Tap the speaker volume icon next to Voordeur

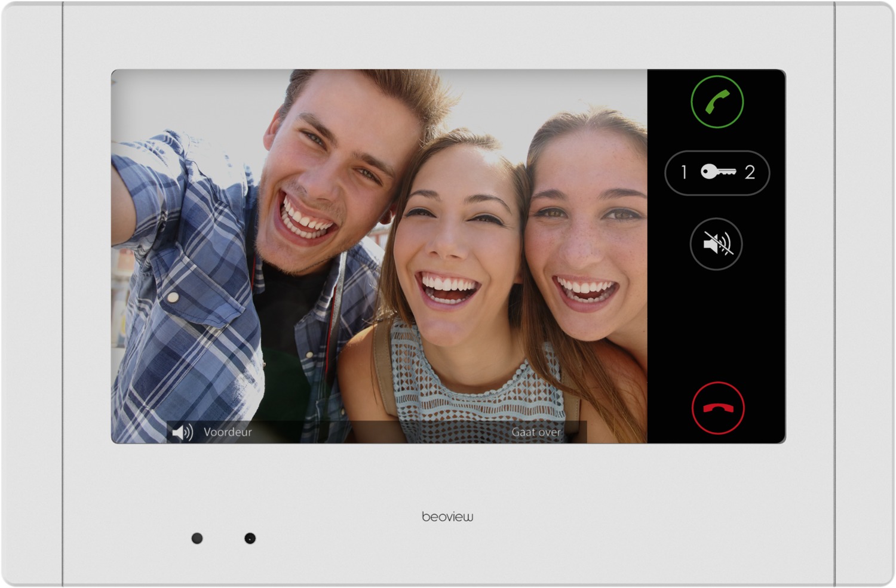(182, 432)
